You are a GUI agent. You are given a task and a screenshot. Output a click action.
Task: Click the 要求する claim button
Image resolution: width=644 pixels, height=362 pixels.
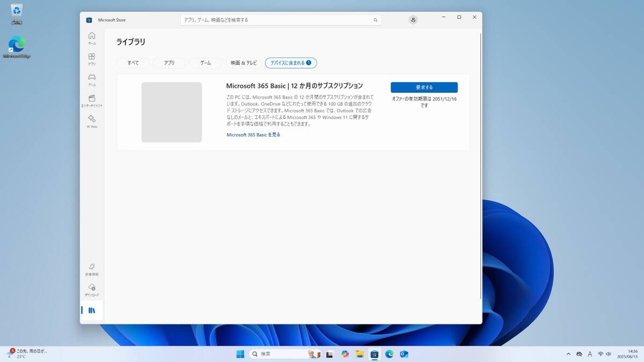click(424, 87)
